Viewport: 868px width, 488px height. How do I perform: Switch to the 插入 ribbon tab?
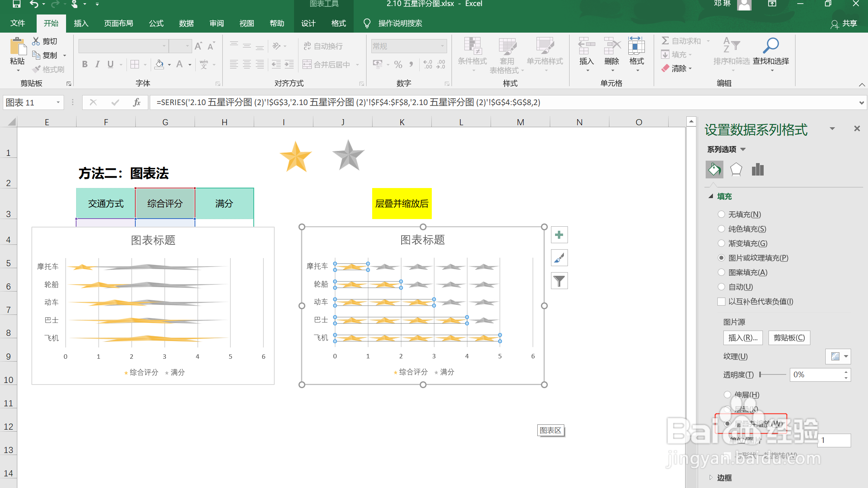[x=81, y=23]
